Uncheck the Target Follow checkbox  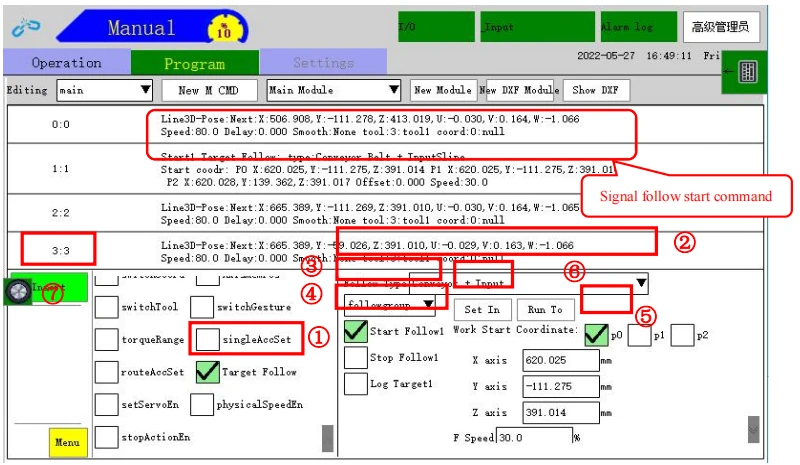point(208,372)
